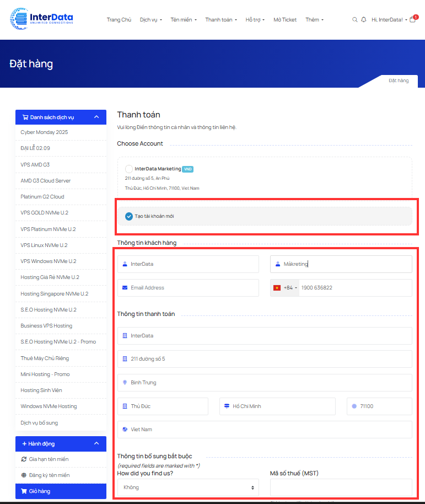Open the Mở Ticket page
Viewport: 425px width, 504px height.
tap(285, 20)
